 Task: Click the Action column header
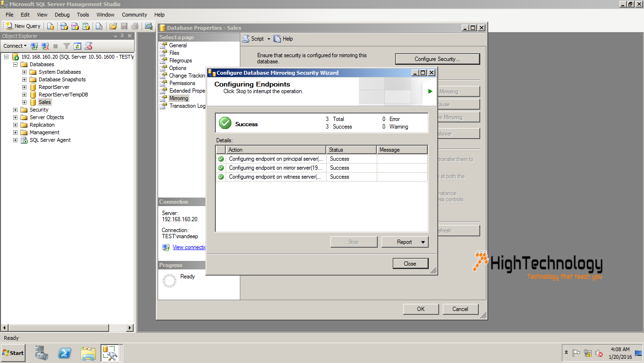click(x=276, y=150)
